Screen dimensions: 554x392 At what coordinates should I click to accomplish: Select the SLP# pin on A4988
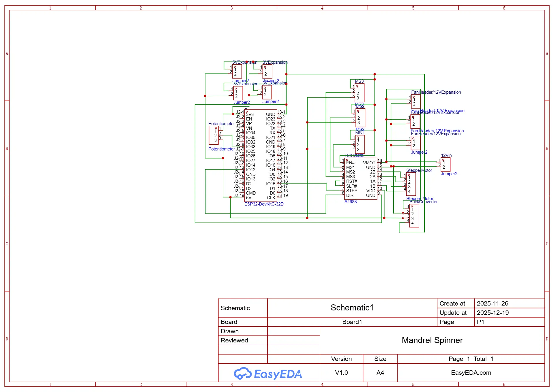point(351,186)
